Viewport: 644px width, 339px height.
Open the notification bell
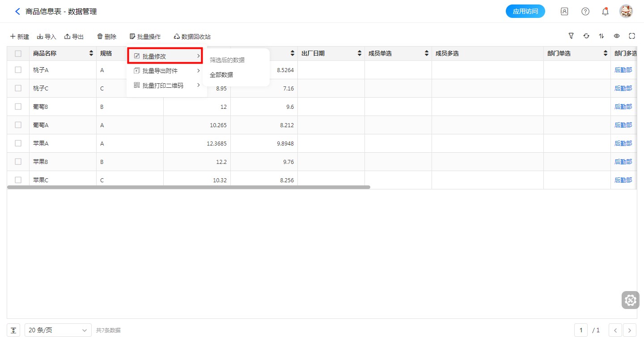606,12
